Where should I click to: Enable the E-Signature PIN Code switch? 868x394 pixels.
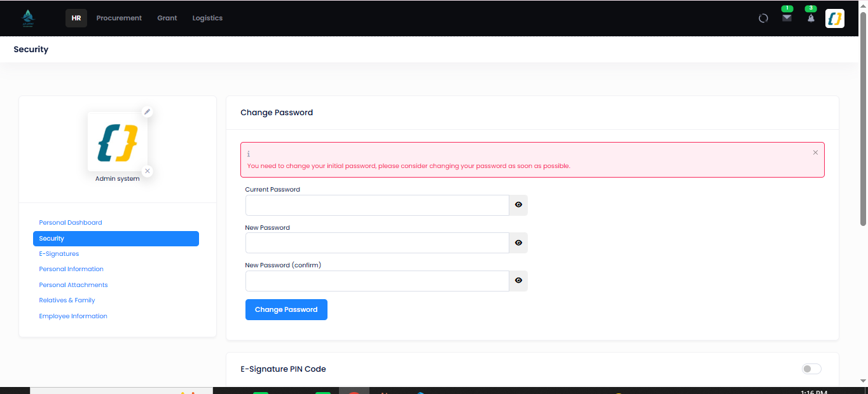(811, 369)
